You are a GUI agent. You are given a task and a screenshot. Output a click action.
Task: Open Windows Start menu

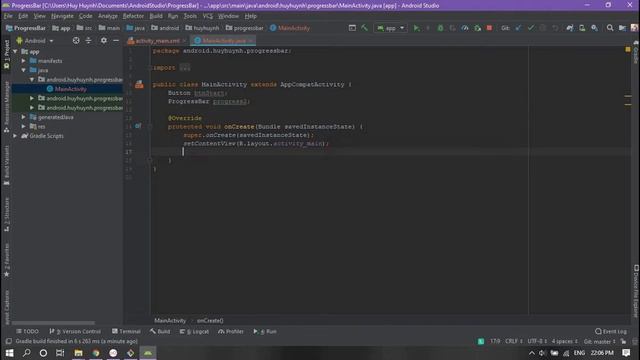point(9,353)
